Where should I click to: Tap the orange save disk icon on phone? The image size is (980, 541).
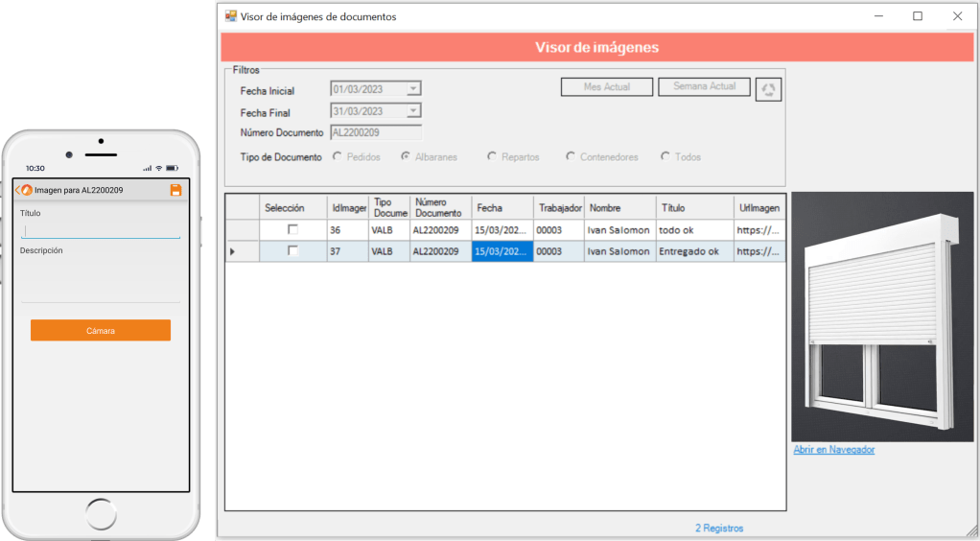[x=175, y=190]
